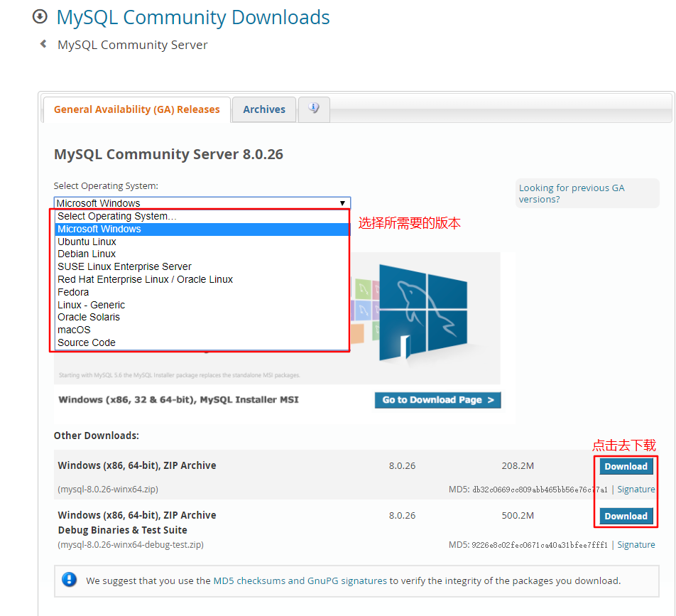
Task: Open Signature link for the debug-test zip
Action: click(x=636, y=544)
